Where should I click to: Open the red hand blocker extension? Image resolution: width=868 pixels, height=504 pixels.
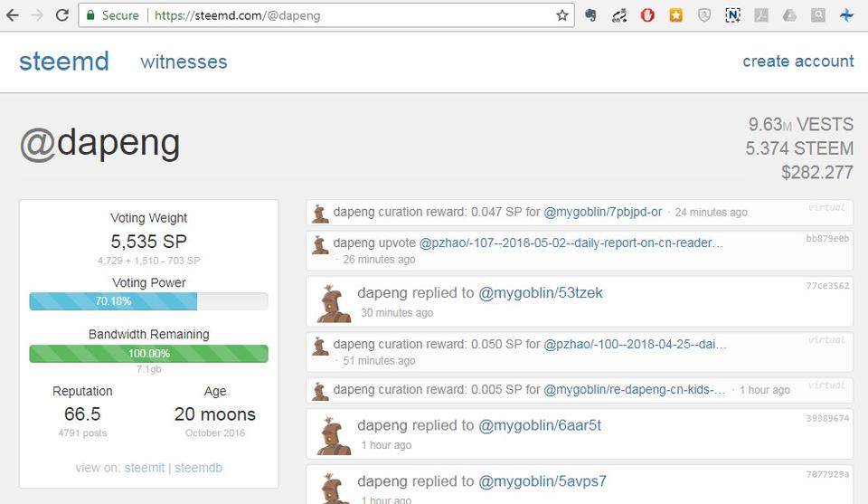(x=647, y=15)
